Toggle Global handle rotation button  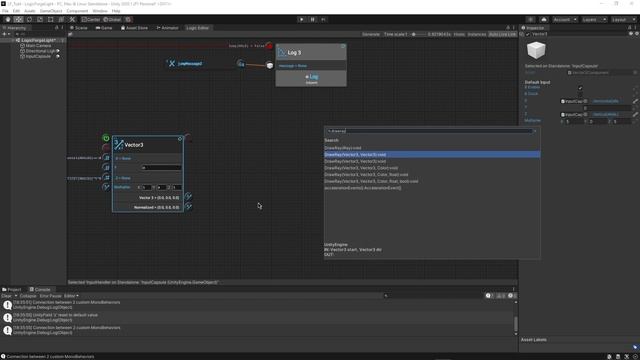pyautogui.click(x=112, y=20)
